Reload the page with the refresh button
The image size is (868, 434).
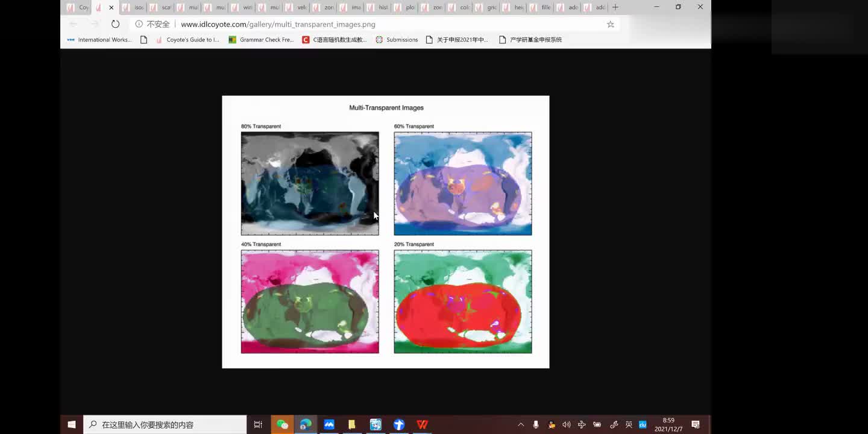pos(115,24)
